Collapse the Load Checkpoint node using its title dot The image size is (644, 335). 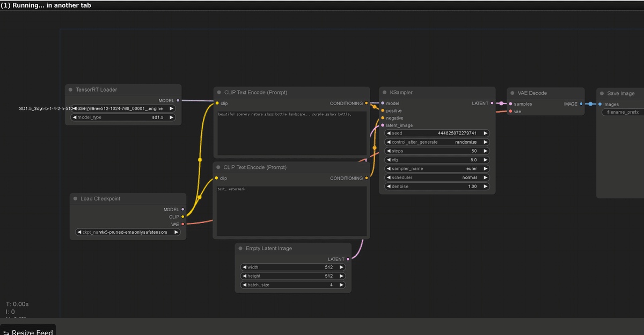pyautogui.click(x=75, y=198)
